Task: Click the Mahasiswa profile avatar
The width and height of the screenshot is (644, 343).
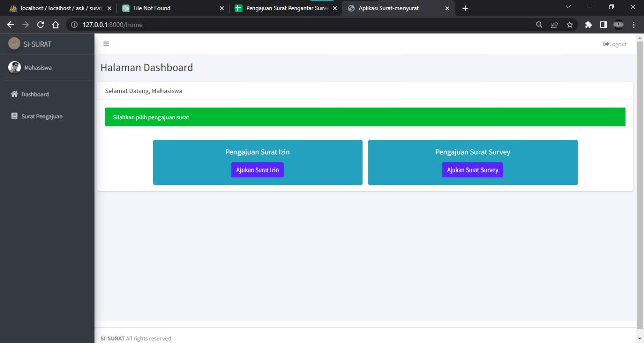Action: (x=15, y=67)
